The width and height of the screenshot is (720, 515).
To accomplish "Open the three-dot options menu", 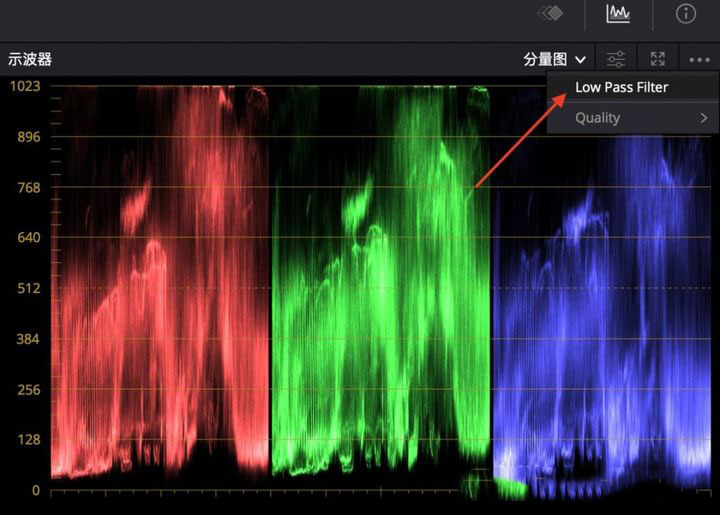I will click(x=699, y=60).
